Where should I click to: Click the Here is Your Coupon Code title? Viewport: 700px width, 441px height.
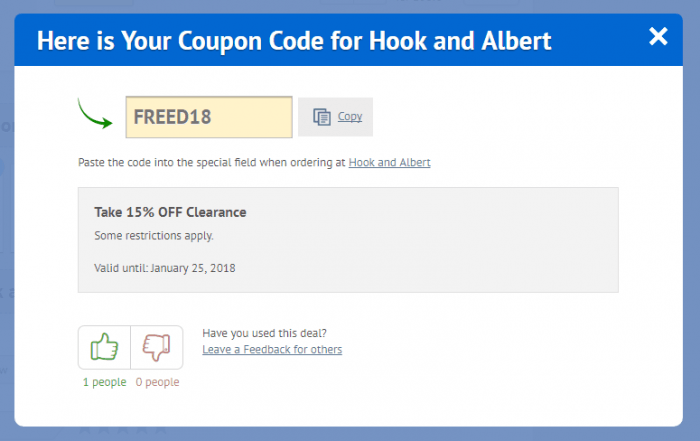coord(294,41)
